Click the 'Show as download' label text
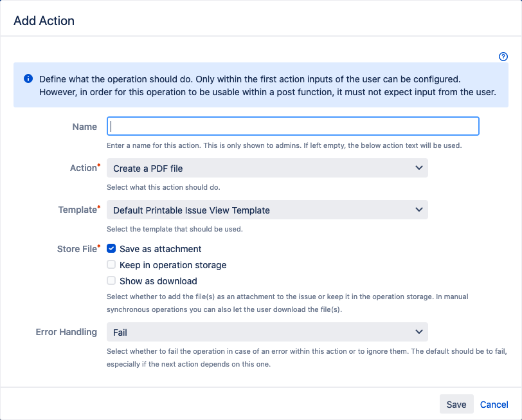Viewport: 522px width, 420px height. [158, 281]
